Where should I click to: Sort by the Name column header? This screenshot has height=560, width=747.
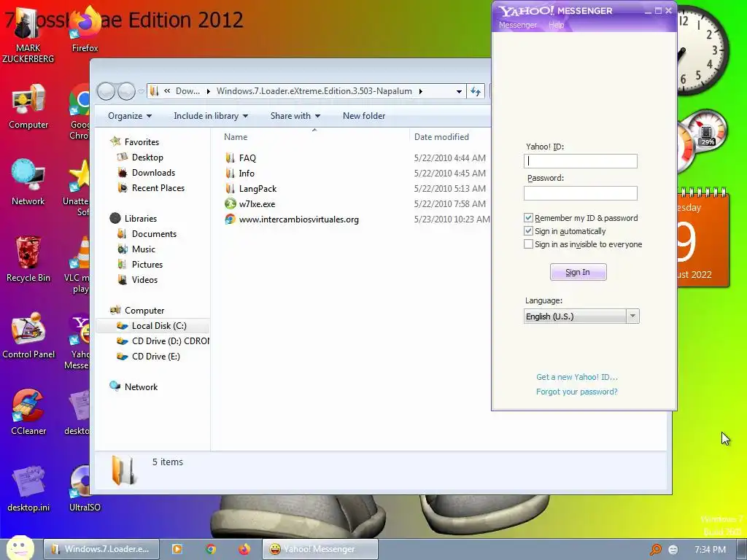[x=236, y=136]
